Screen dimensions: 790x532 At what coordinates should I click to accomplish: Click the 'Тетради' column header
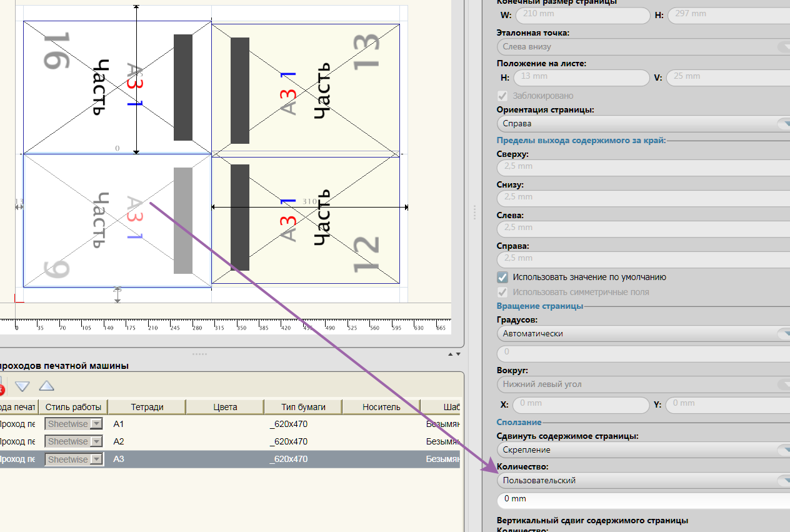click(147, 407)
